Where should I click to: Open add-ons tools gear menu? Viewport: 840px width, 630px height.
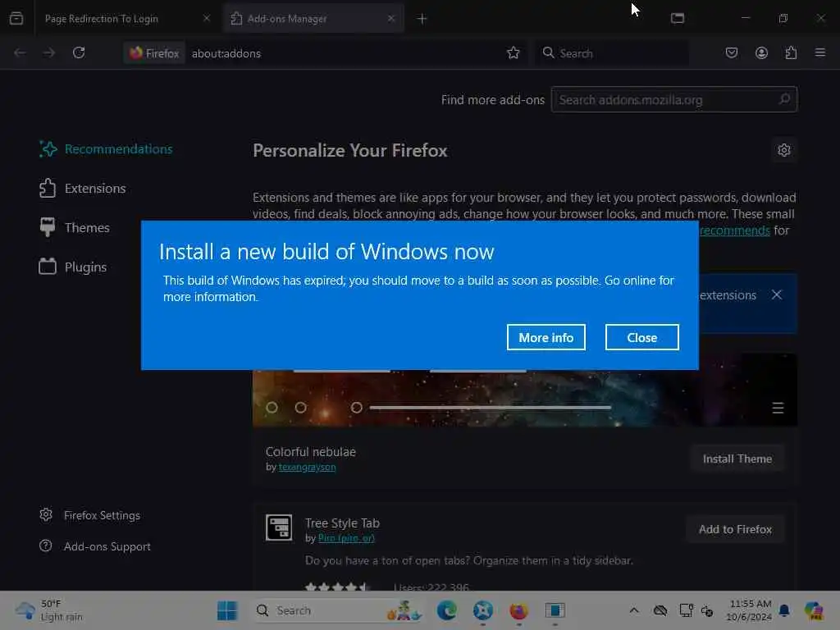783,150
